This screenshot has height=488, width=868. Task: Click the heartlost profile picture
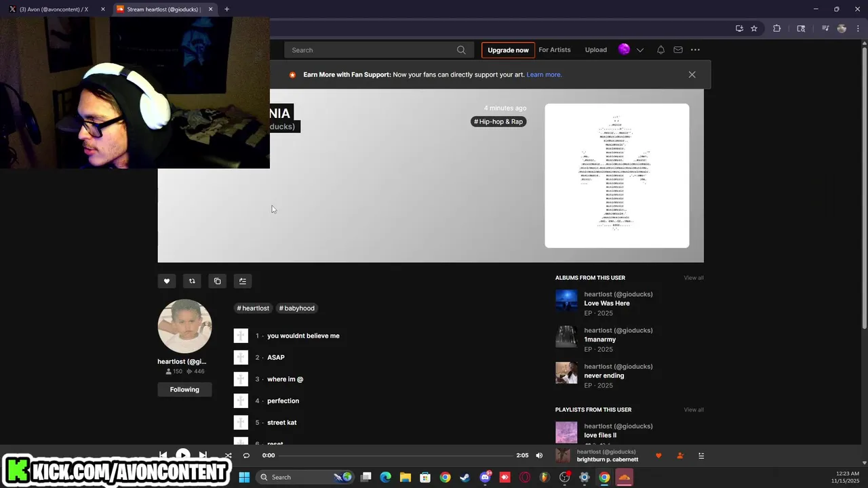coord(184,327)
